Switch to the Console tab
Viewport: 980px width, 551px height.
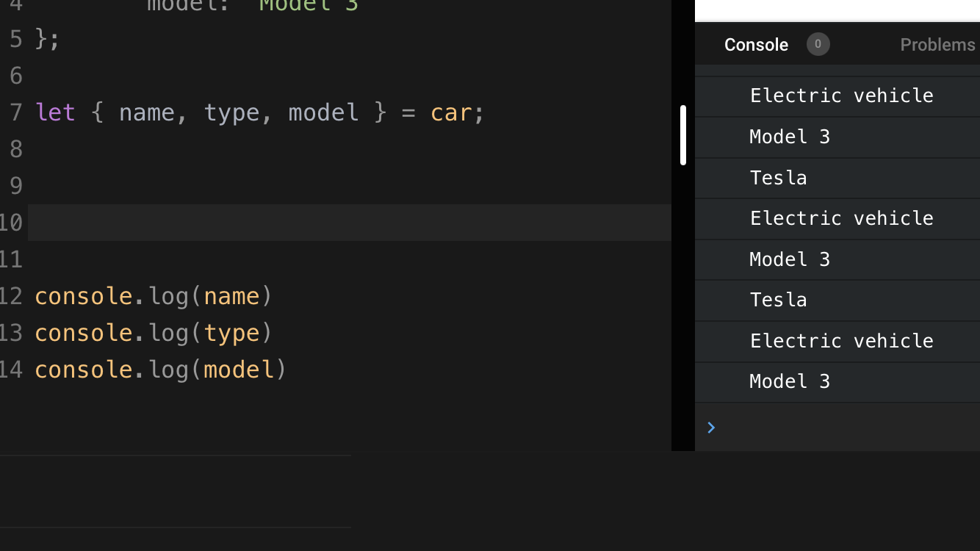756,45
